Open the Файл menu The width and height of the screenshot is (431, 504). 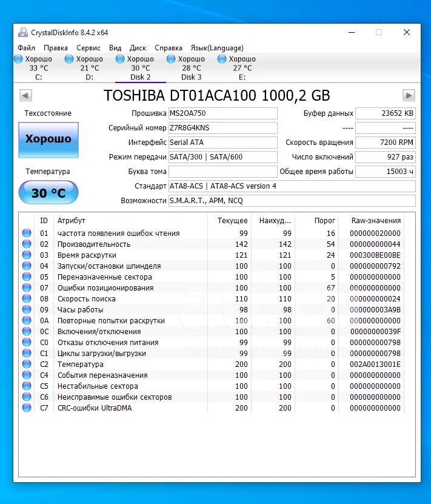tap(26, 48)
